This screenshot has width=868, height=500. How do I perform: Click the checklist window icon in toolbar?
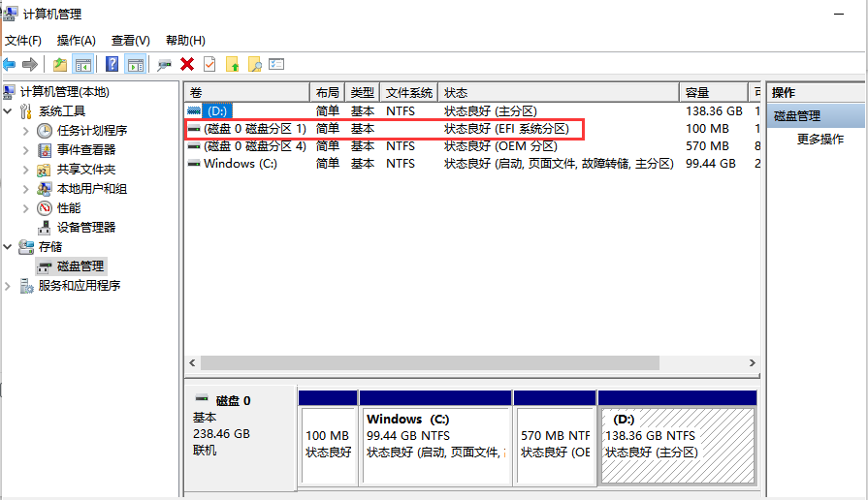click(x=276, y=64)
